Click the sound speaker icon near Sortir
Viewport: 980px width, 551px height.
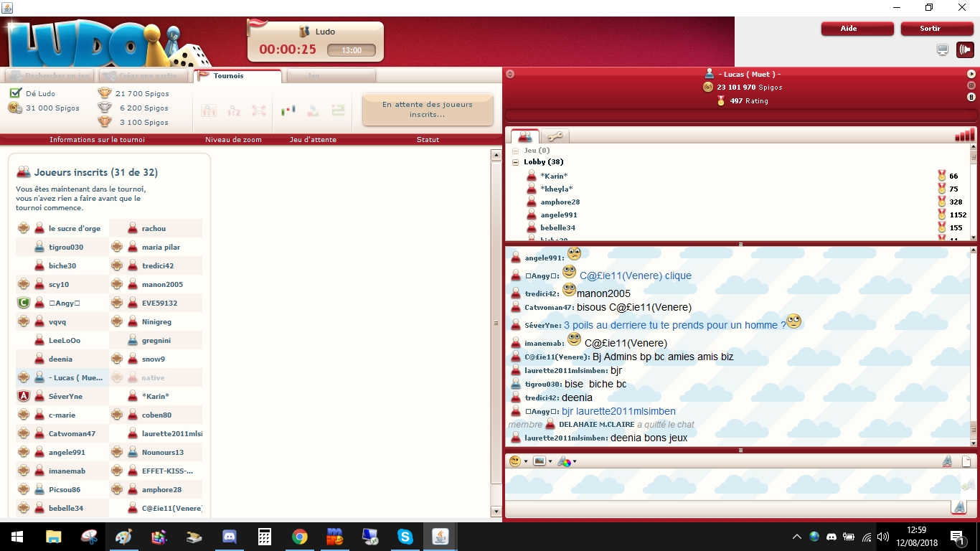point(964,50)
